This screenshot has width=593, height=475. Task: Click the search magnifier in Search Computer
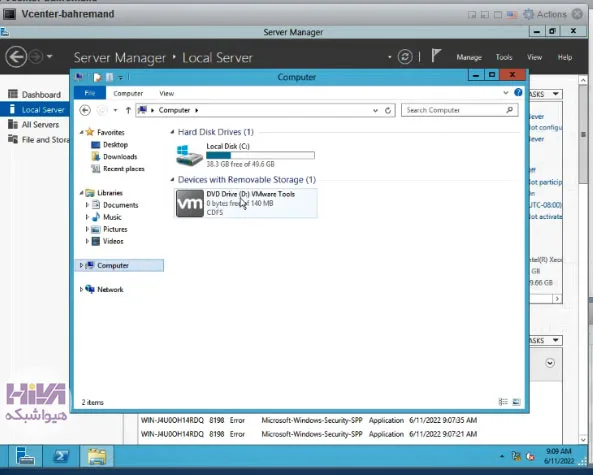[509, 110]
